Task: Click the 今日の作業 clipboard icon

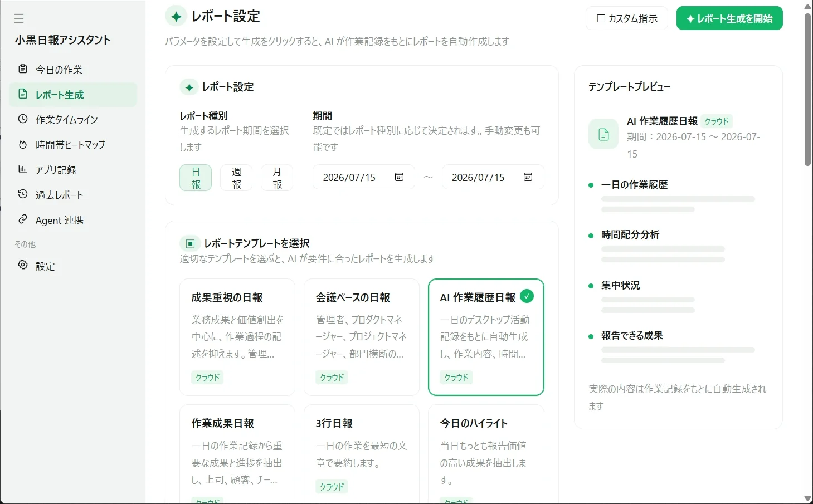Action: [23, 69]
